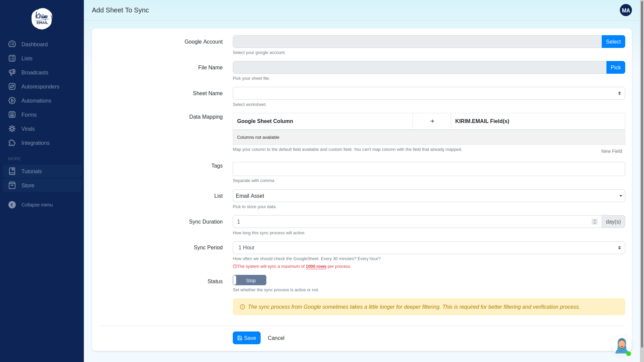Click the Dashboard gauge icon

coord(12,44)
